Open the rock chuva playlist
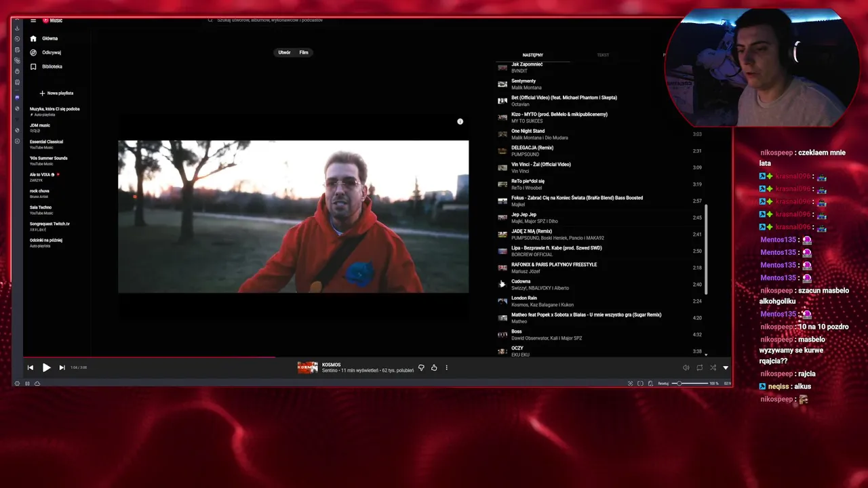Image resolution: width=868 pixels, height=488 pixels. click(x=39, y=193)
